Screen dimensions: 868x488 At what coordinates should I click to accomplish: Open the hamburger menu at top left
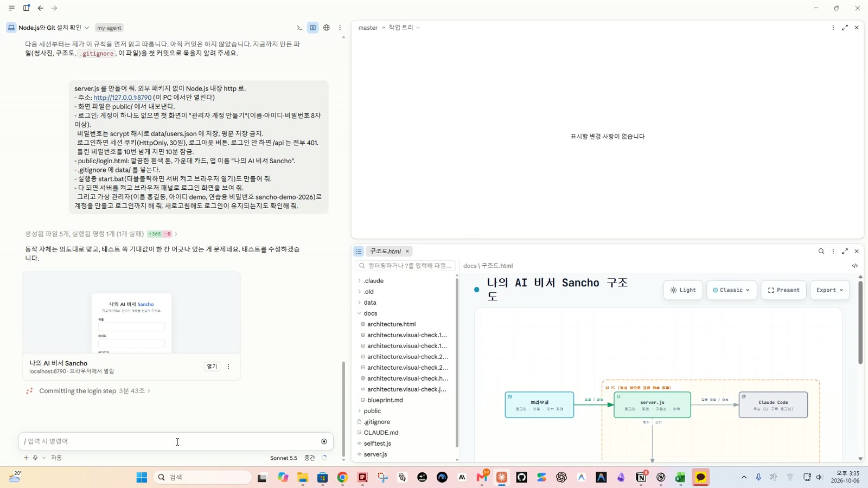point(11,8)
